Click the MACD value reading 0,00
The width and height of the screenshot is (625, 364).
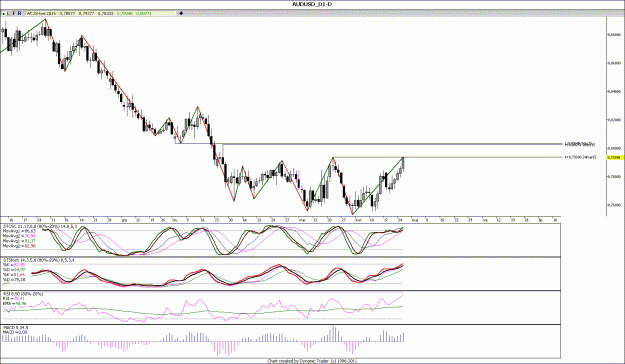23,332
